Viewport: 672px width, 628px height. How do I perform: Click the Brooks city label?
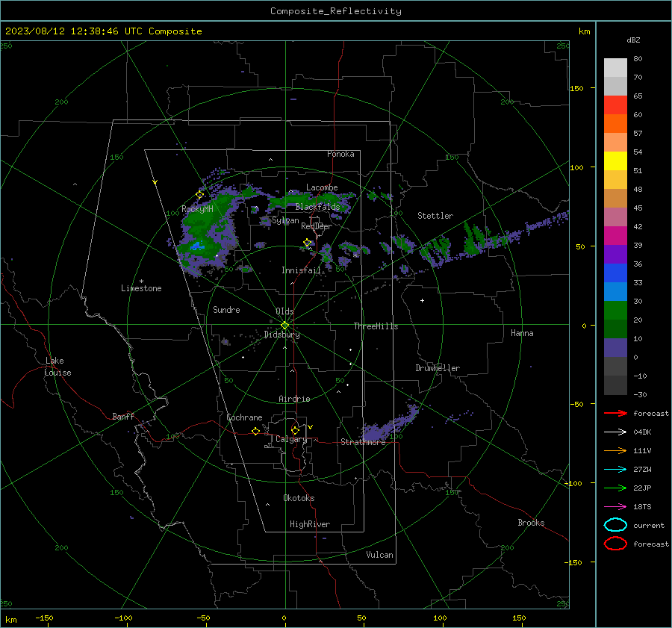point(531,523)
